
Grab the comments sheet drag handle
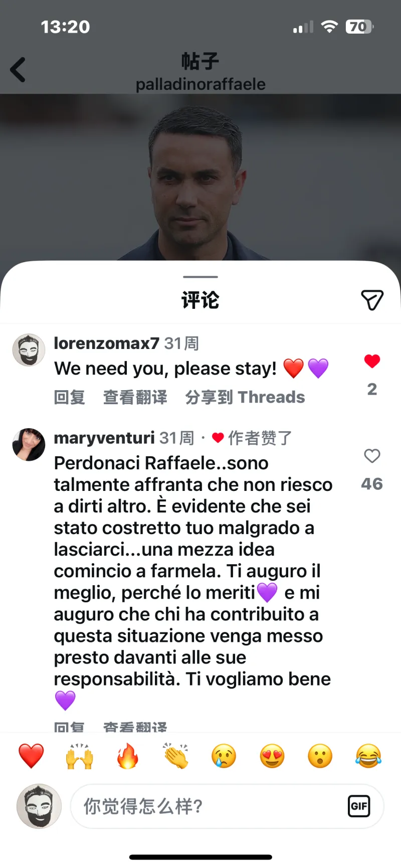coord(200,277)
